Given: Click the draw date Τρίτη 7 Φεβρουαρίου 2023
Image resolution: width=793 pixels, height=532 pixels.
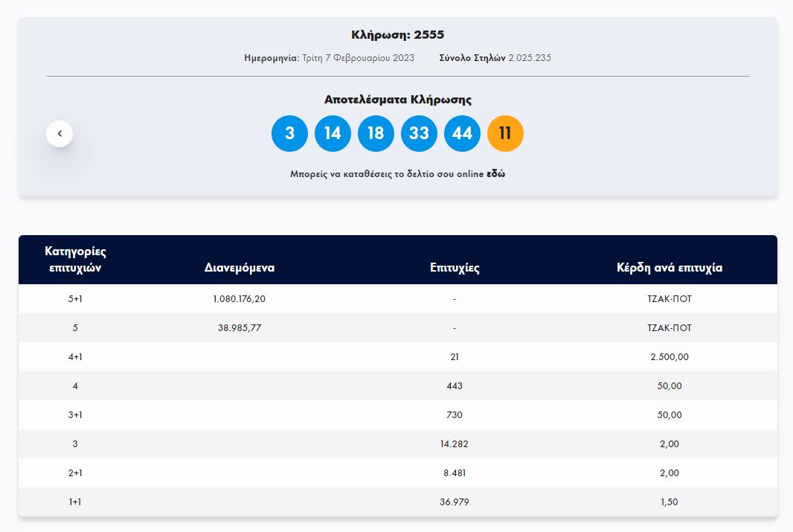Looking at the screenshot, I should click(358, 58).
